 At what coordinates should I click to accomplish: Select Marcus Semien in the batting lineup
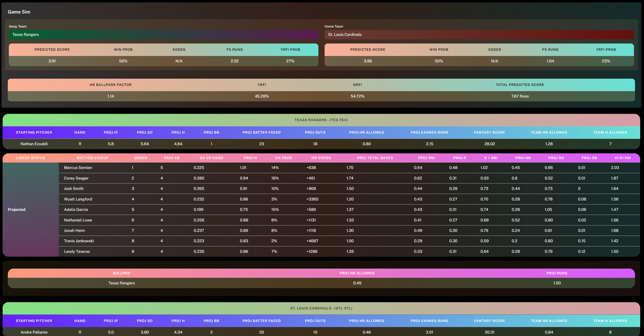[x=78, y=168]
